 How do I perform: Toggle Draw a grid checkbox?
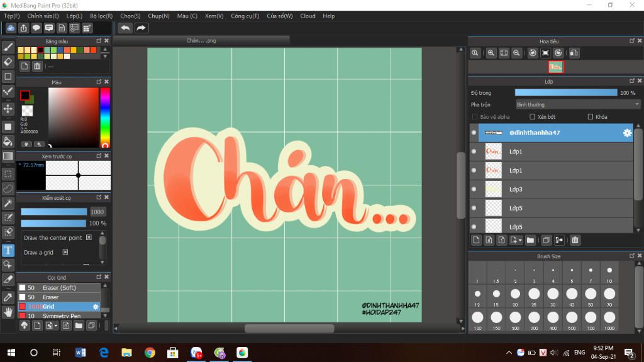pyautogui.click(x=65, y=252)
